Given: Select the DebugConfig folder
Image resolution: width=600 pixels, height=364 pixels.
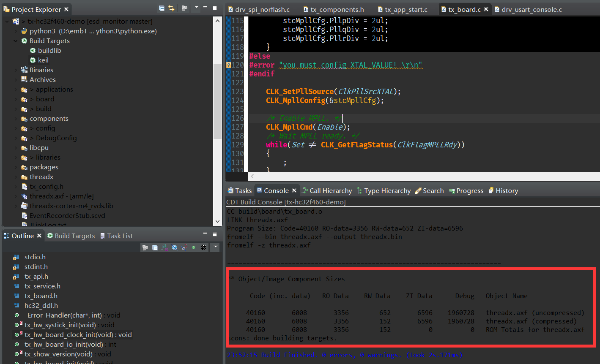Looking at the screenshot, I should tap(49, 138).
